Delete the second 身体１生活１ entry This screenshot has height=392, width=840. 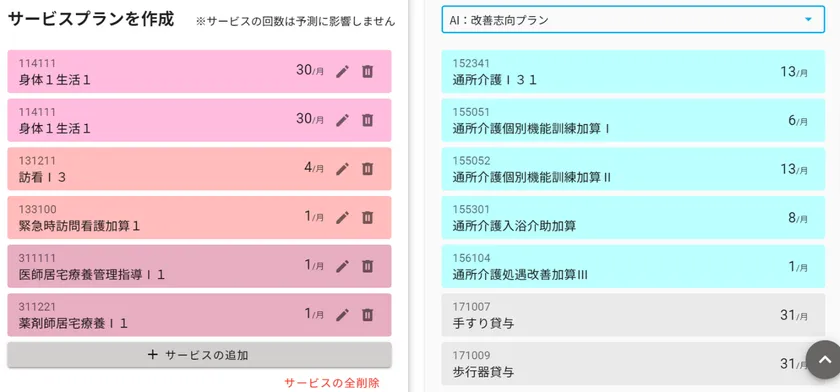368,120
